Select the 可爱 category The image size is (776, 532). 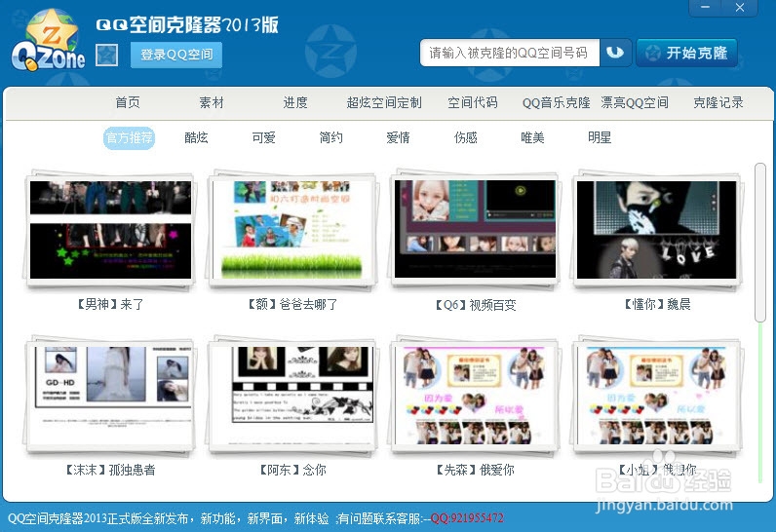[263, 137]
